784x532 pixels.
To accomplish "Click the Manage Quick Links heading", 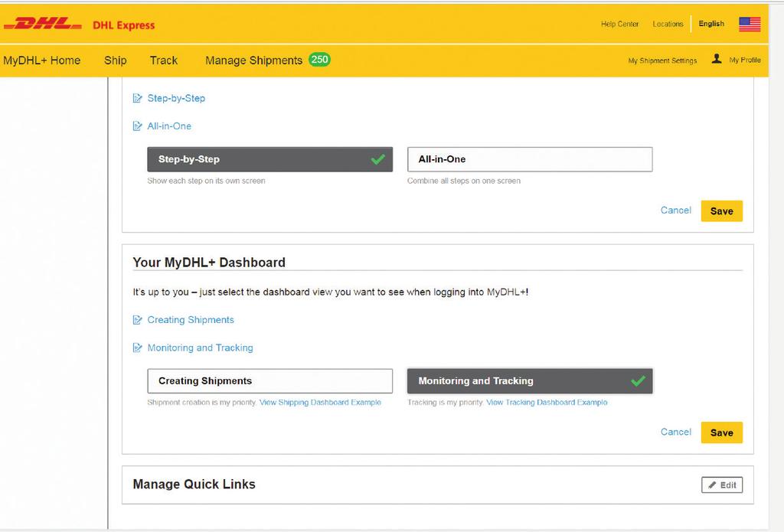I will [194, 484].
